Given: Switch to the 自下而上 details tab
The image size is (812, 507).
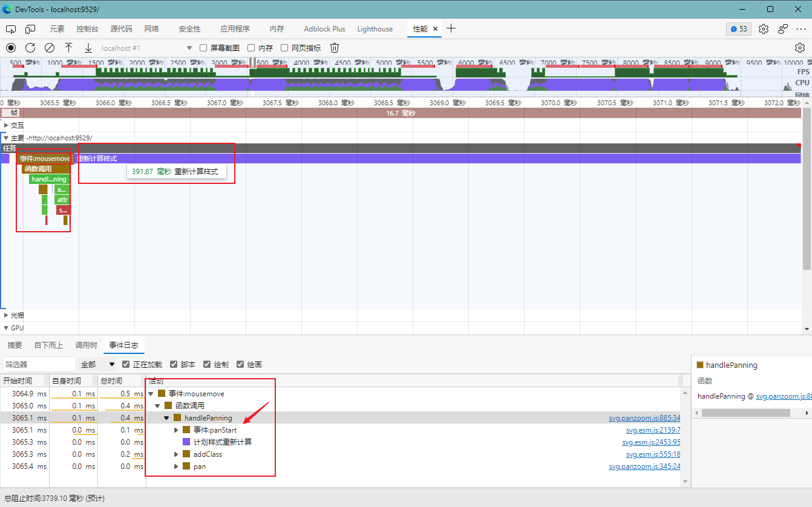Looking at the screenshot, I should tap(48, 345).
